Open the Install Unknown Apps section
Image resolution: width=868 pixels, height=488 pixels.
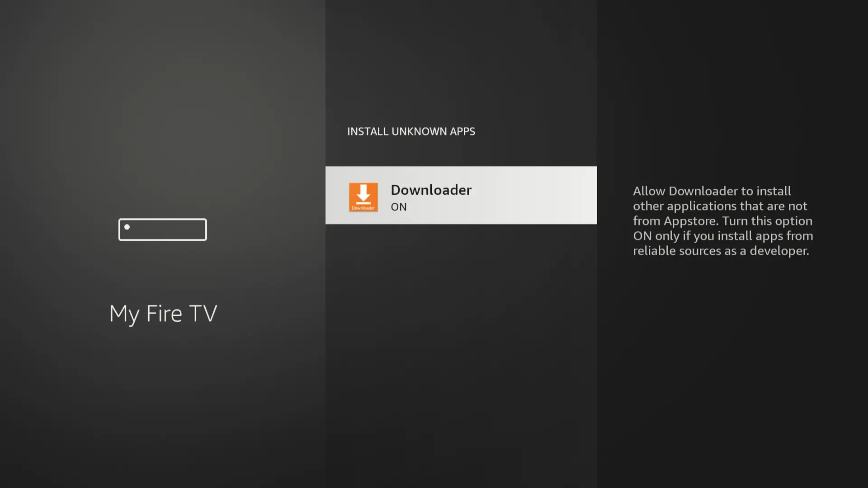(x=411, y=131)
